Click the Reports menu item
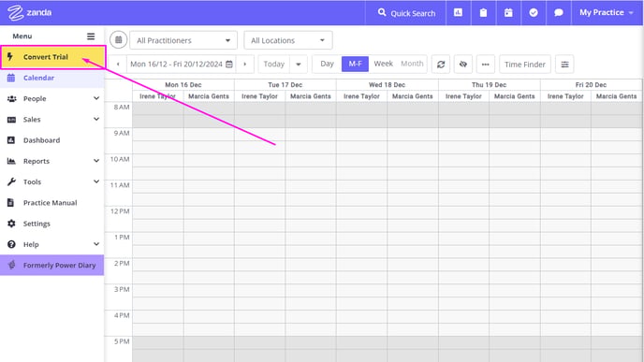The width and height of the screenshot is (644, 362). 37,161
